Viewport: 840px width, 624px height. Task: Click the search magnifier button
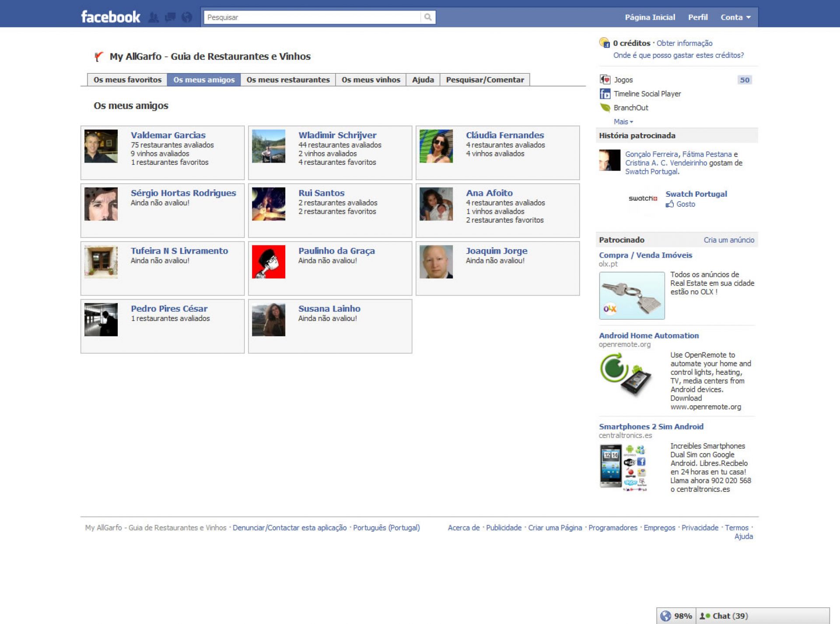click(x=428, y=17)
